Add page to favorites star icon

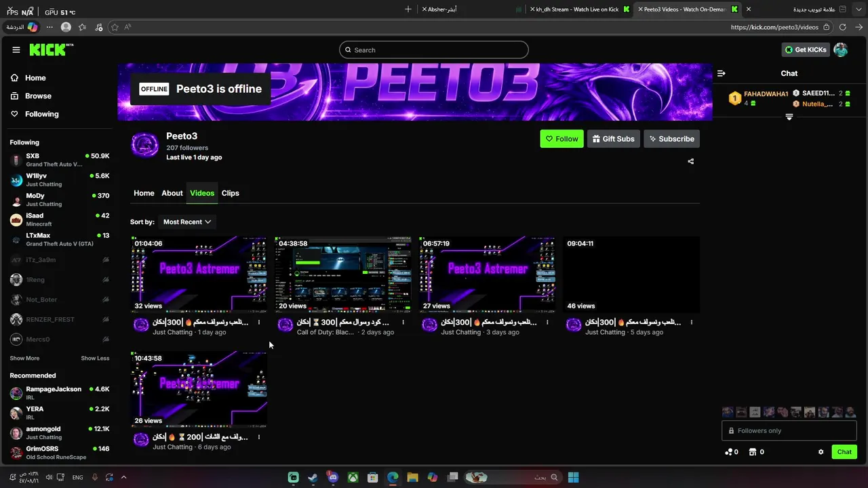click(115, 27)
